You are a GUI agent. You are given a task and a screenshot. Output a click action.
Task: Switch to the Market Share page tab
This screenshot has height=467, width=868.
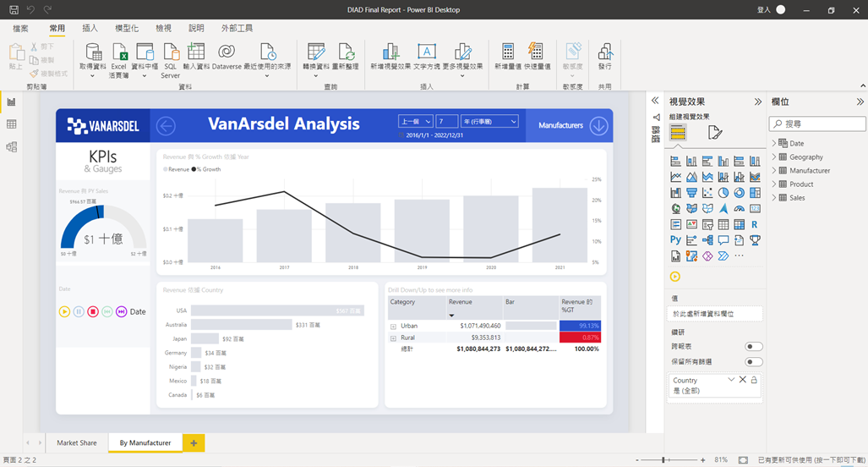76,442
